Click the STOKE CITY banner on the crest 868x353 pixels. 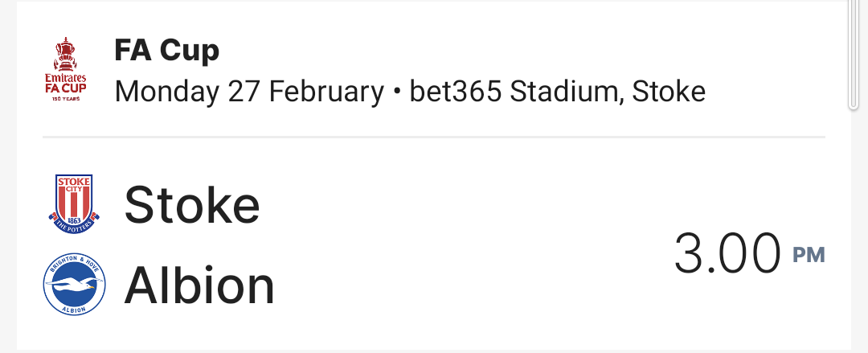(x=74, y=185)
